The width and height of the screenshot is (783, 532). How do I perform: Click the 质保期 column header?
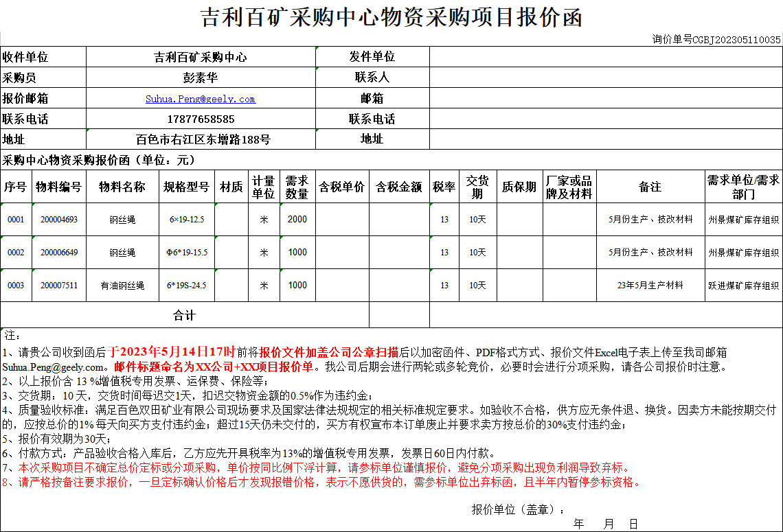519,187
